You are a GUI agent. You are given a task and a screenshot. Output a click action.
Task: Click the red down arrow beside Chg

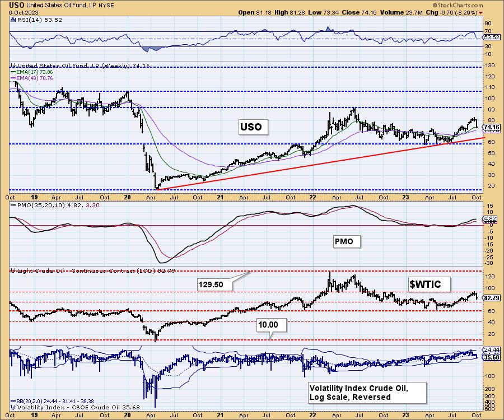481,12
